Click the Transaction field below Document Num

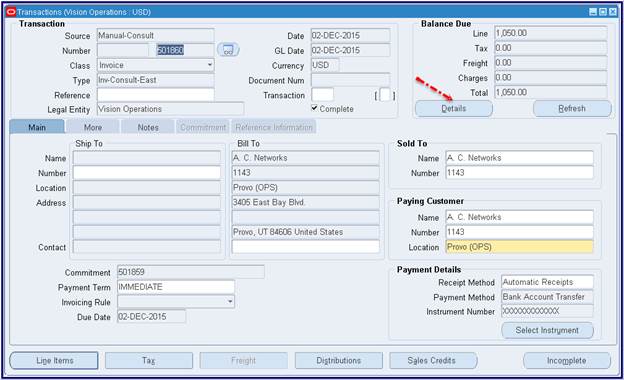coord(322,95)
